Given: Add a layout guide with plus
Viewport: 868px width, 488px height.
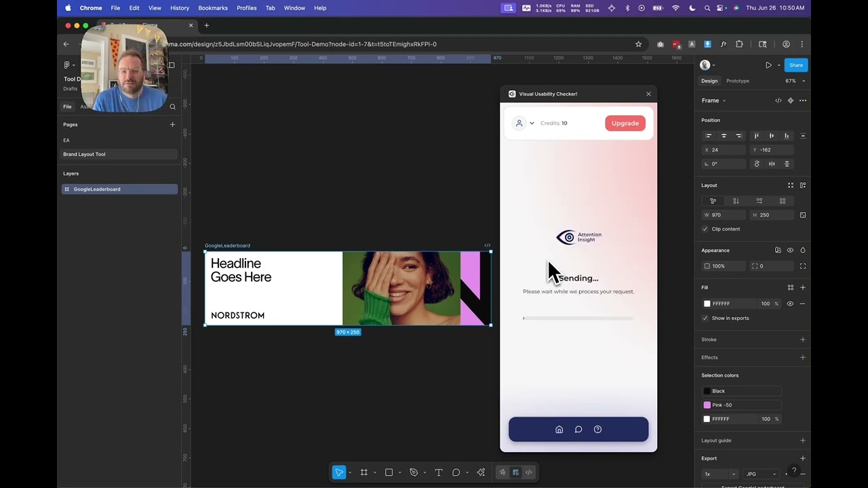Looking at the screenshot, I should (x=803, y=441).
